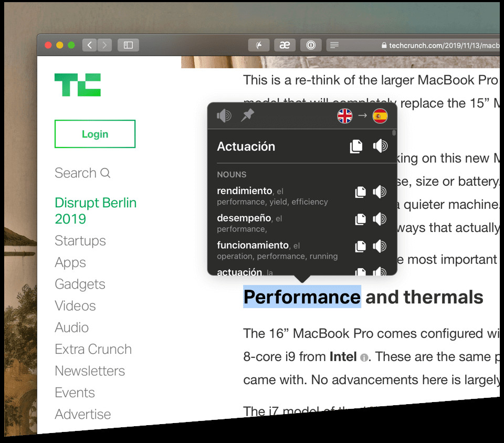This screenshot has width=504, height=443.
Task: Pin the translation popup
Action: [x=247, y=115]
